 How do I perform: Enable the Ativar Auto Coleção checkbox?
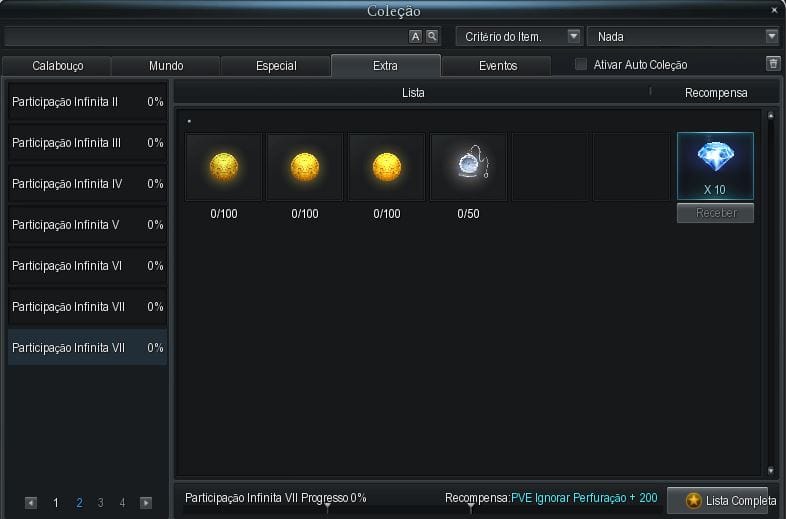[x=581, y=65]
